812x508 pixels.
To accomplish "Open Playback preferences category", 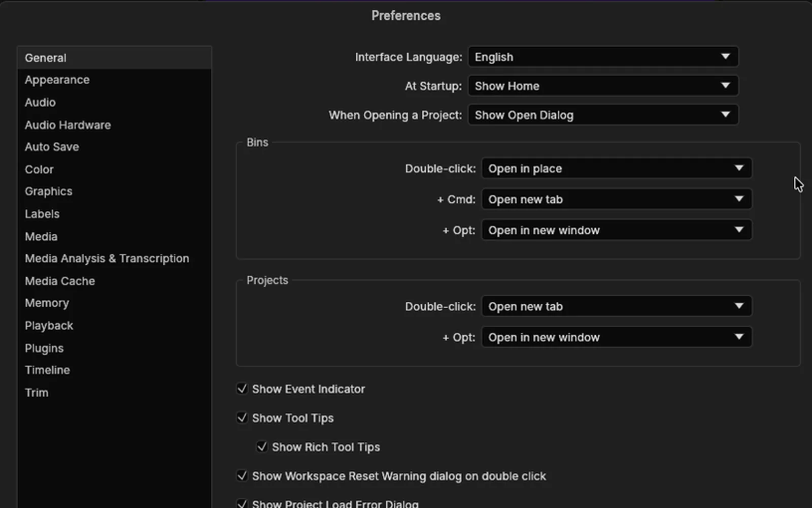I will [x=114, y=326].
